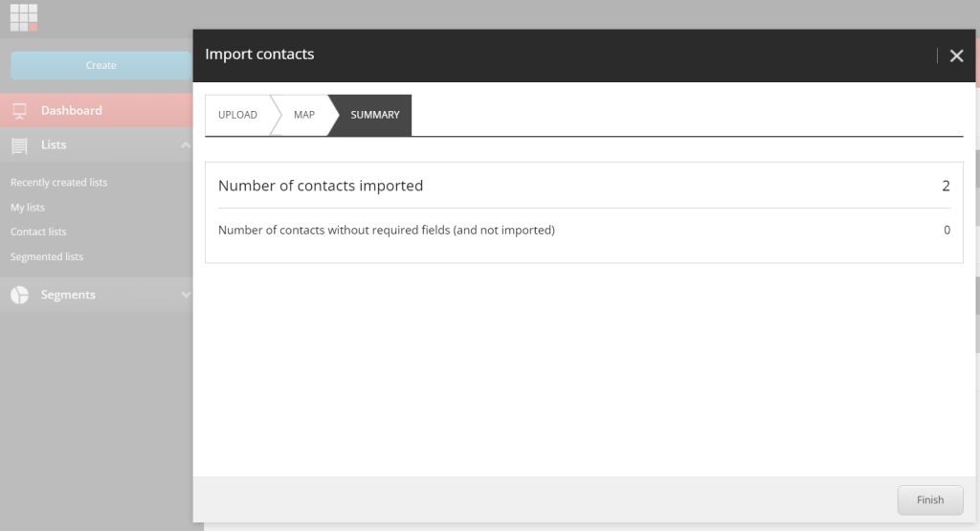This screenshot has width=980, height=531.
Task: Open Segmented lists link
Action: 47,256
